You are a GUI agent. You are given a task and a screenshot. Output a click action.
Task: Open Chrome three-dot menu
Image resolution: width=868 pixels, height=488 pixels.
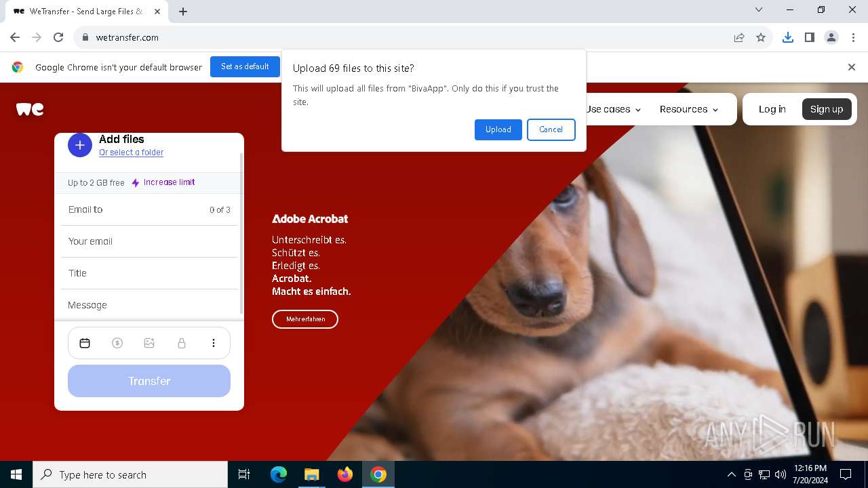point(853,37)
